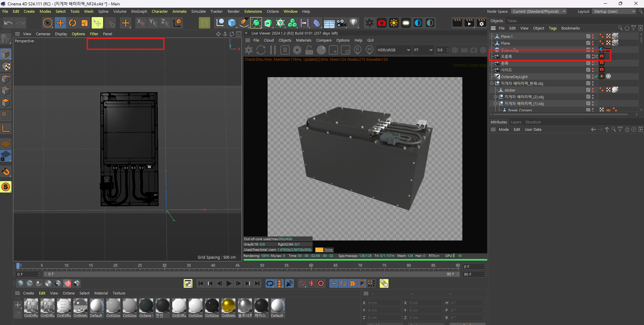The height and width of the screenshot is (325, 644).
Task: Open Edit Render Settings clapperboard with gear
Action: point(481,23)
